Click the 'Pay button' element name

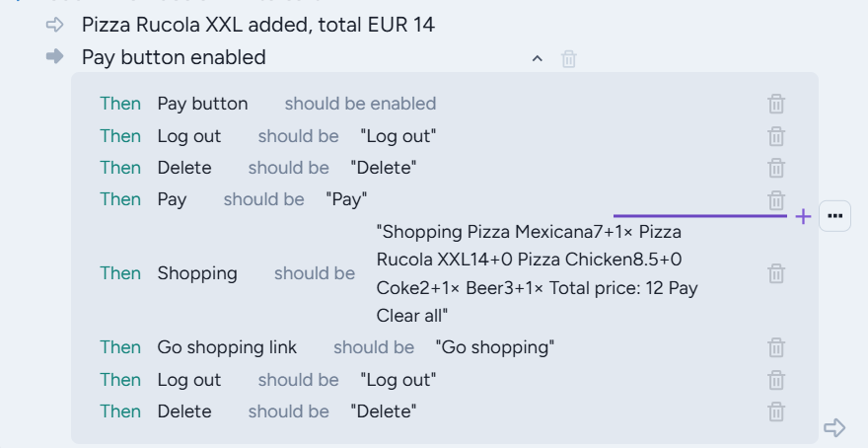pos(202,104)
